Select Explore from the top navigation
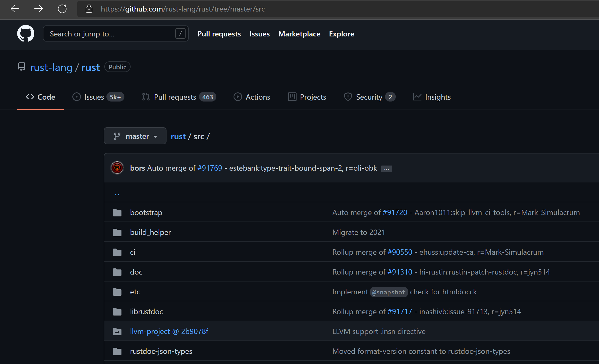This screenshot has width=599, height=364. [341, 34]
